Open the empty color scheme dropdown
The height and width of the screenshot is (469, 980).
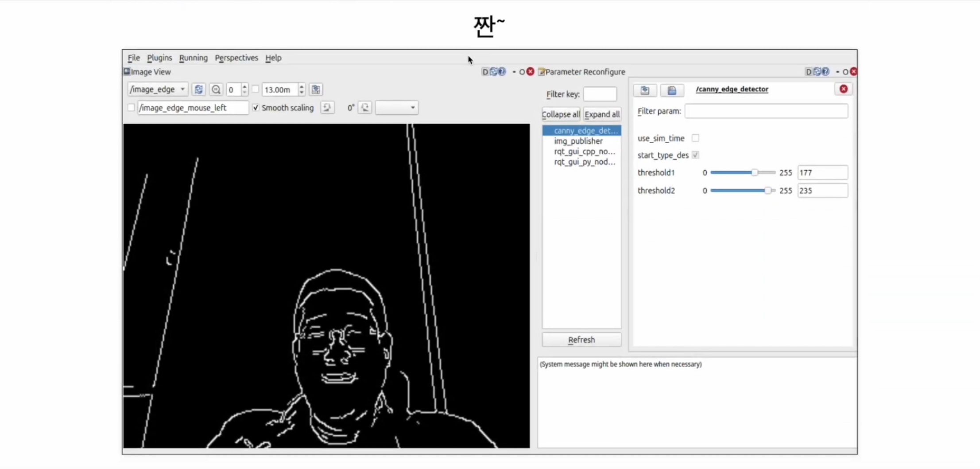click(397, 108)
